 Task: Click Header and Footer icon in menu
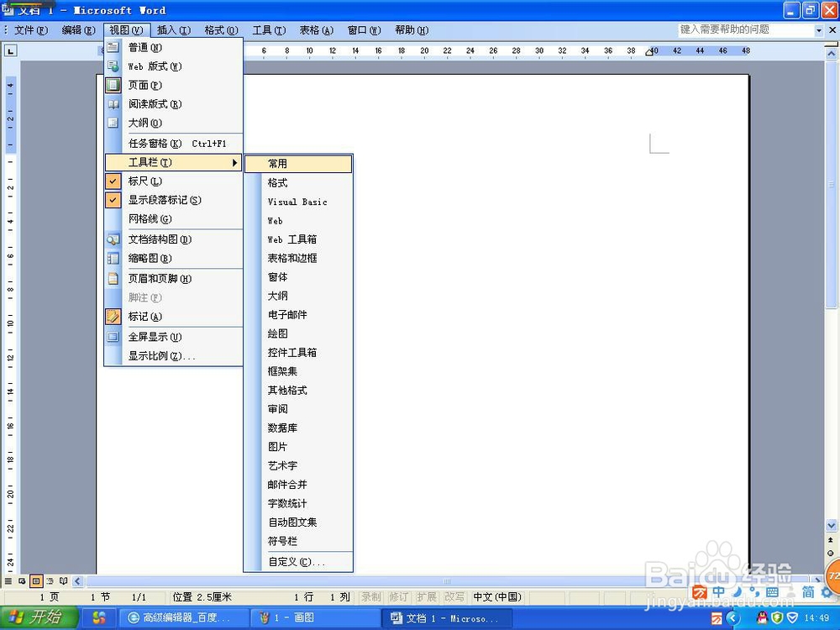click(113, 279)
